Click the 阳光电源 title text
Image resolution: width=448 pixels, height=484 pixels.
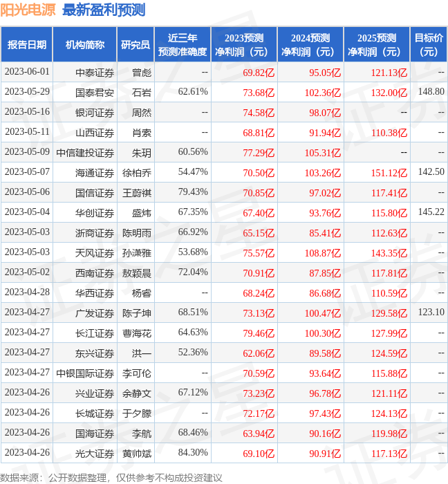[x=28, y=10]
